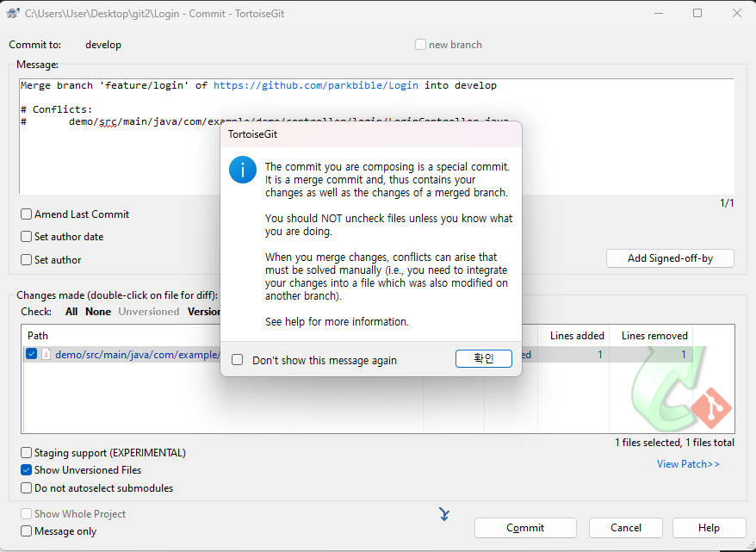
Task: Click the '1 files selected, 1 files total' text
Action: coord(674,443)
